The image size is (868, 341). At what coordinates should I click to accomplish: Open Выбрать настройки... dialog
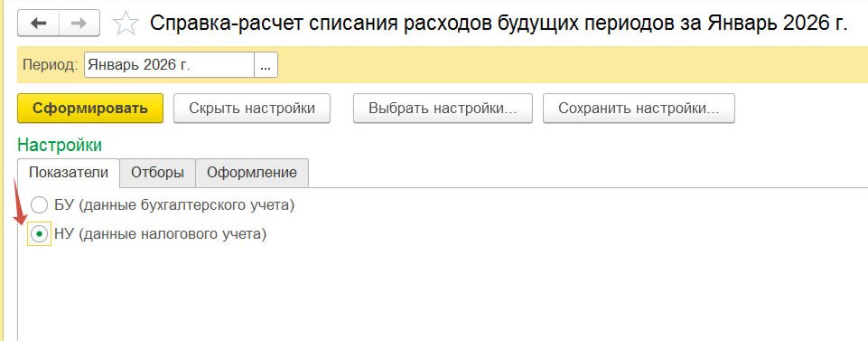pyautogui.click(x=443, y=109)
